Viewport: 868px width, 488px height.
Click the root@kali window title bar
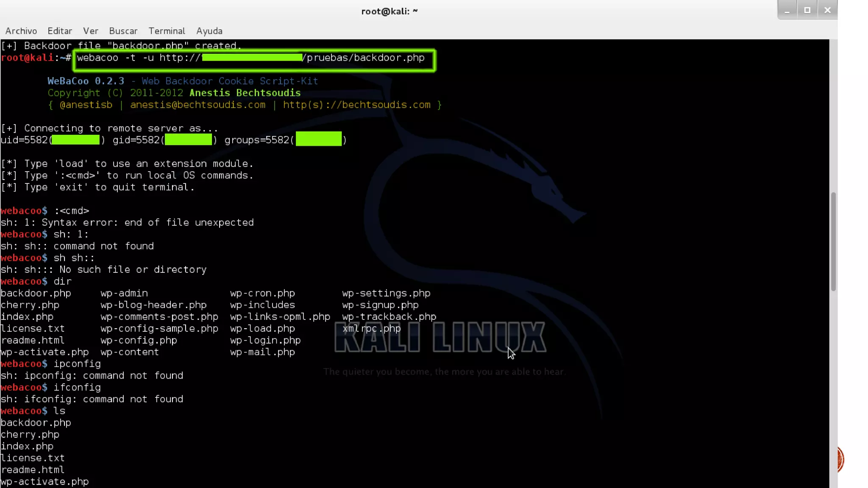point(389,11)
